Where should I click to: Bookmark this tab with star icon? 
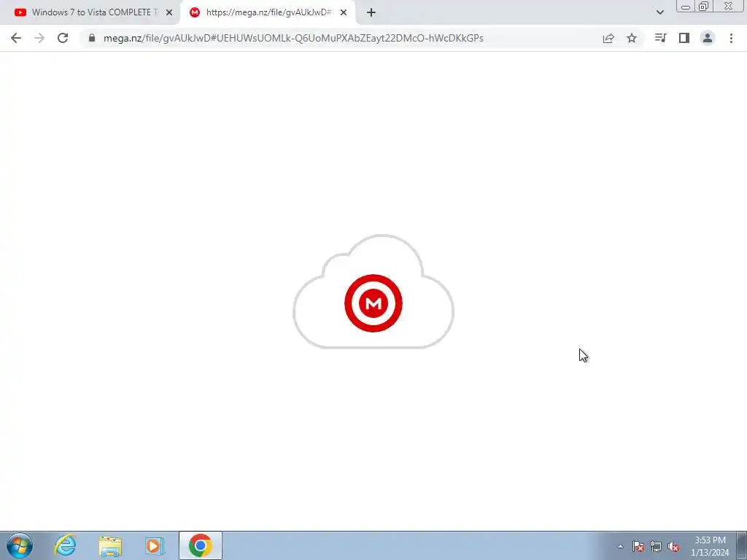[632, 38]
